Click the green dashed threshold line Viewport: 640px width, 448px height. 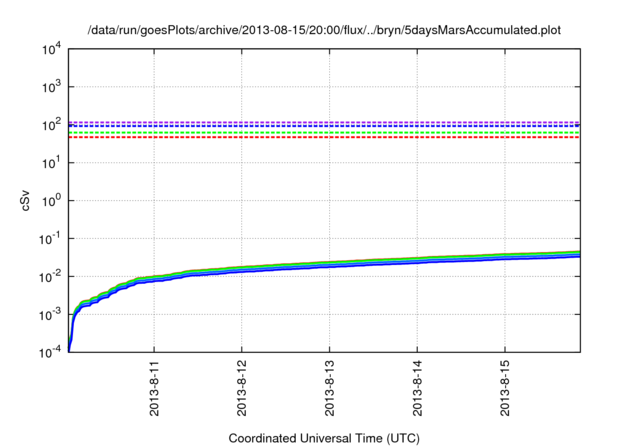coord(324,133)
